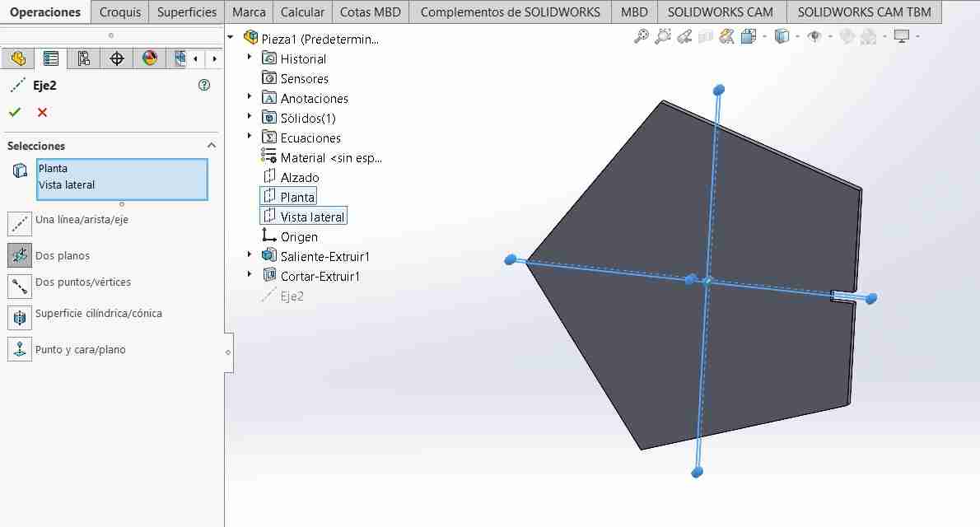The width and height of the screenshot is (980, 527).
Task: Open the DisplayManager colored sphere tab
Action: [x=151, y=58]
